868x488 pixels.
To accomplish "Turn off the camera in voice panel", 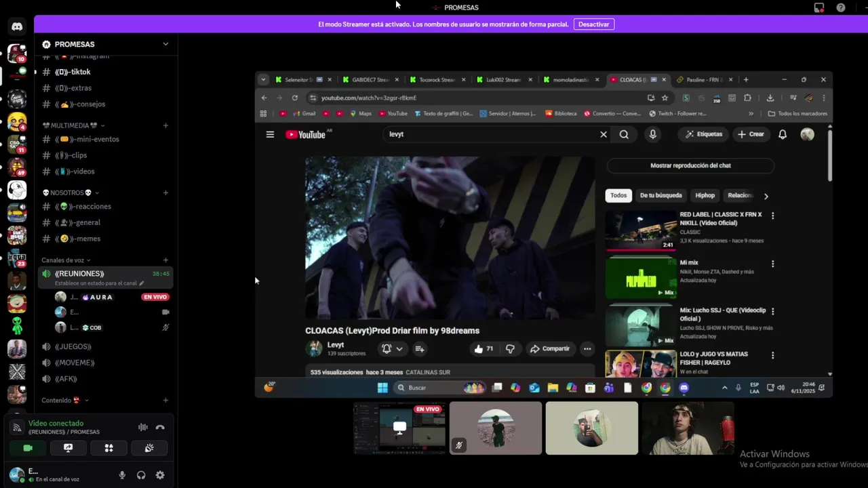I will (x=28, y=448).
